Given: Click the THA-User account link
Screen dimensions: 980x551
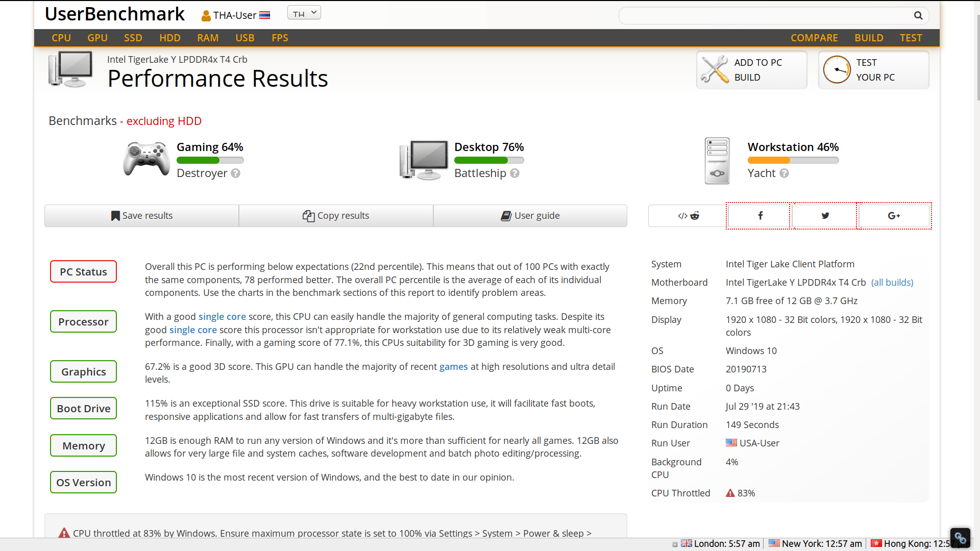Looking at the screenshot, I should (235, 15).
